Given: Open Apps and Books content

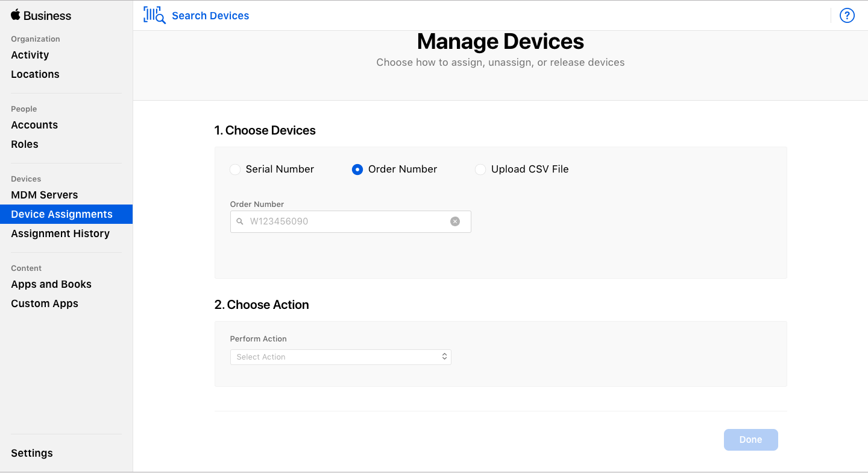Looking at the screenshot, I should 51,284.
